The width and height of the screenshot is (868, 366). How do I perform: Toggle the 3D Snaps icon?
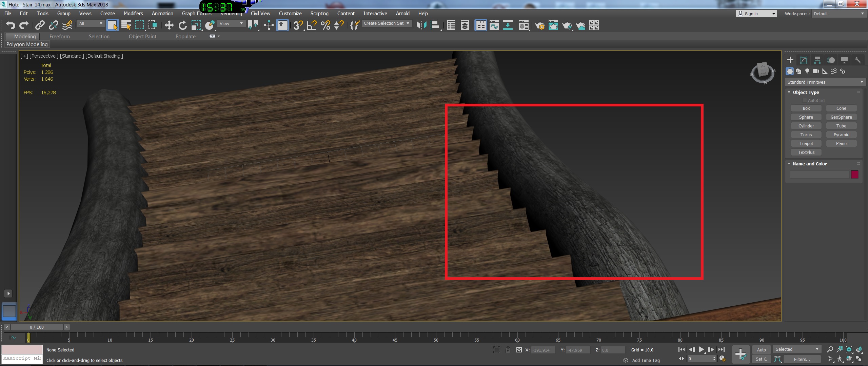(x=298, y=25)
